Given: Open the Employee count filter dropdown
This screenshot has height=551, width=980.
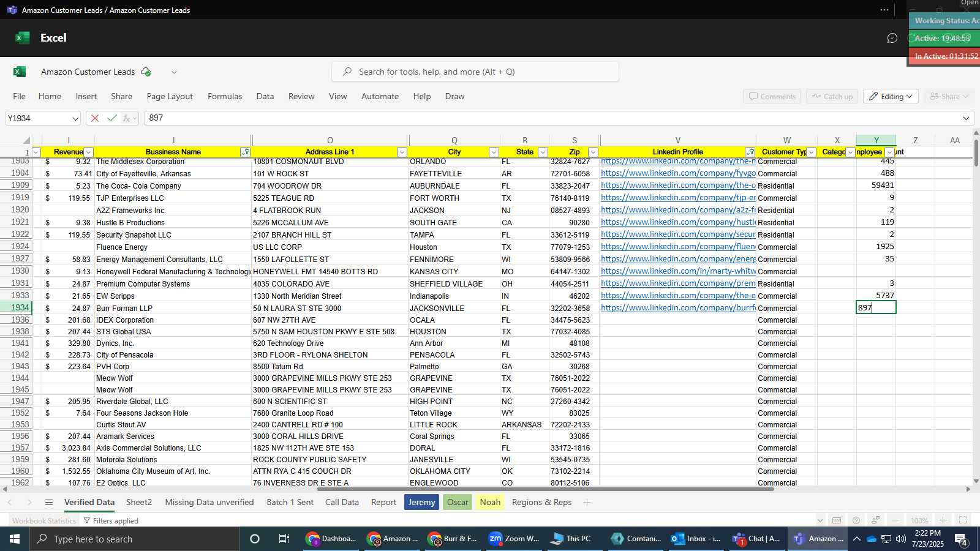Looking at the screenshot, I should [x=889, y=152].
